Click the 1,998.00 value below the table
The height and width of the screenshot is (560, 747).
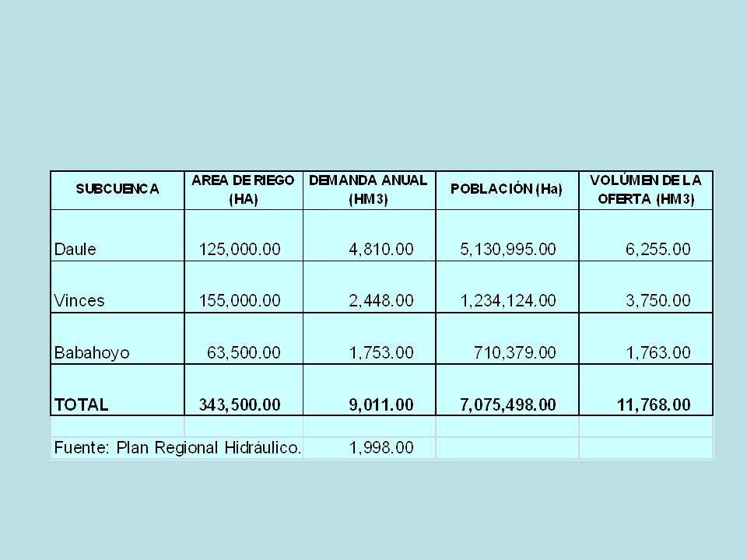click(381, 448)
